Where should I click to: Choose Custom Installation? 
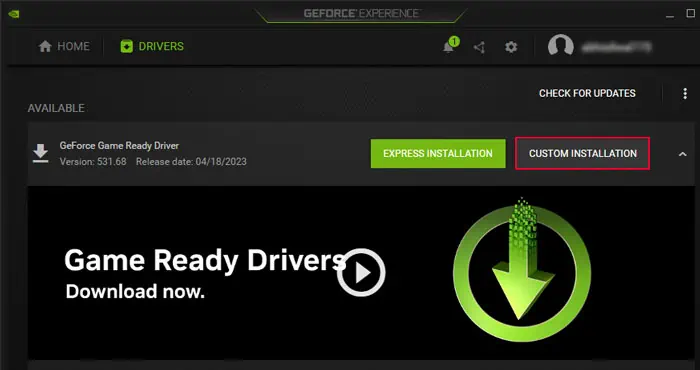click(583, 154)
